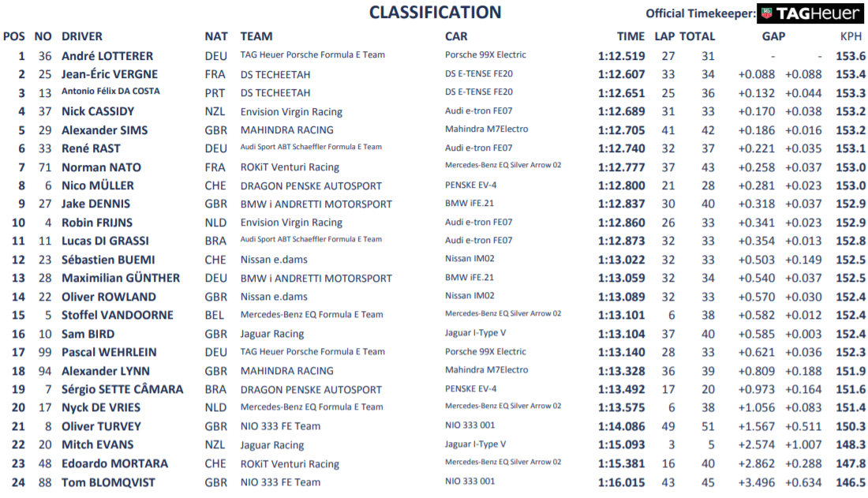Select driver André LOTTERER
Viewport: 868px width, 498px height.
(x=107, y=56)
